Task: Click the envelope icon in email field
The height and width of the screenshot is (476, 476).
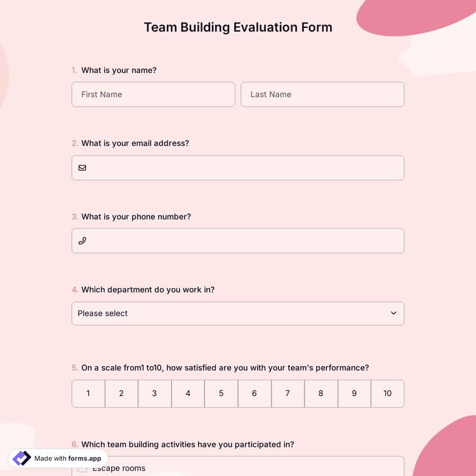Action: click(x=82, y=168)
